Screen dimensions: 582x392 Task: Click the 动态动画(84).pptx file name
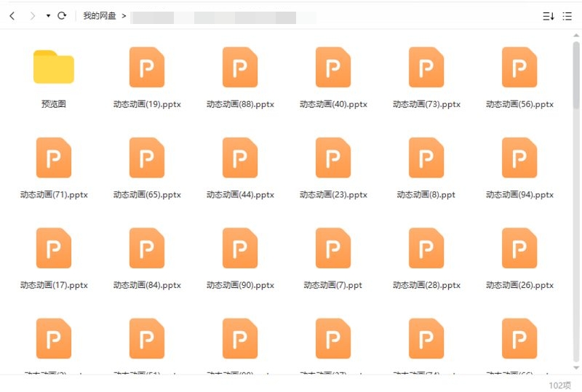pyautogui.click(x=147, y=286)
